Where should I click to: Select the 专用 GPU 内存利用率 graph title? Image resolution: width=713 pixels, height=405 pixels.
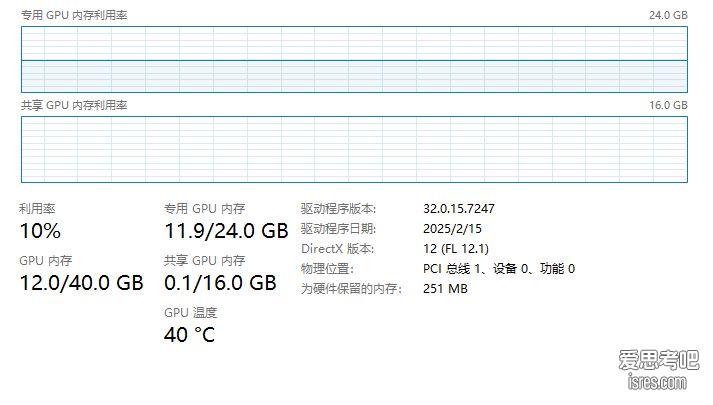[x=74, y=17]
